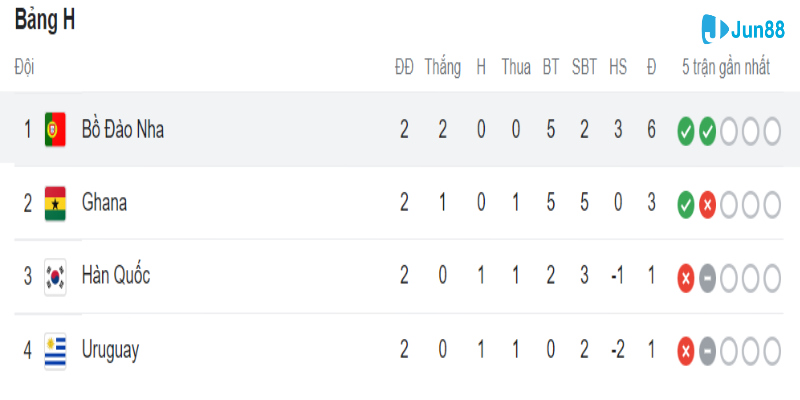This screenshot has height=400, width=800.
Task: Click Uruguay's red loss result icon
Action: point(685,351)
